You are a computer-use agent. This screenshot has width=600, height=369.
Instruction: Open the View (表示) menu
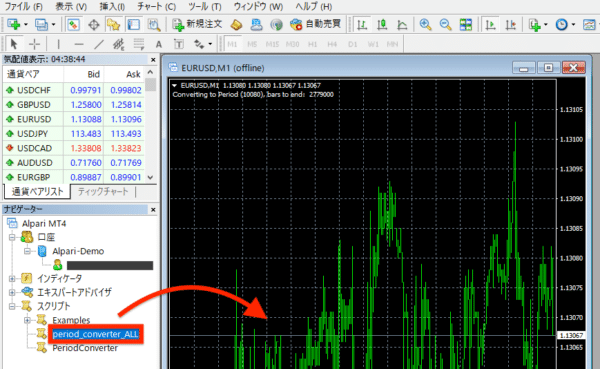tap(71, 7)
